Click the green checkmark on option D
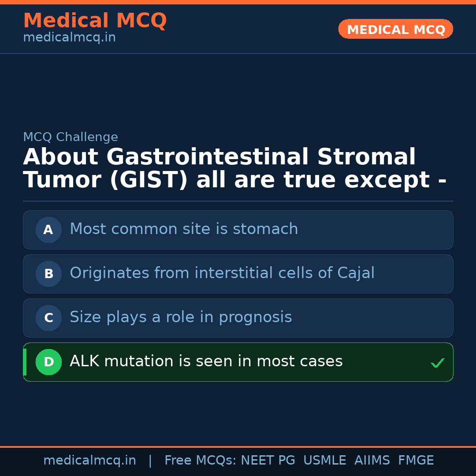 click(x=437, y=363)
